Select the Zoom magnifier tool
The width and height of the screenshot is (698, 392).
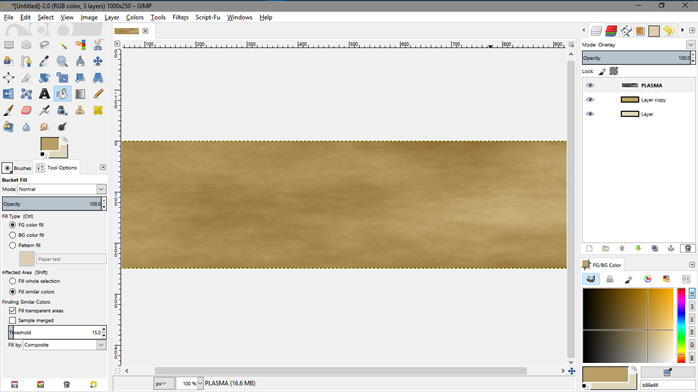pyautogui.click(x=62, y=61)
